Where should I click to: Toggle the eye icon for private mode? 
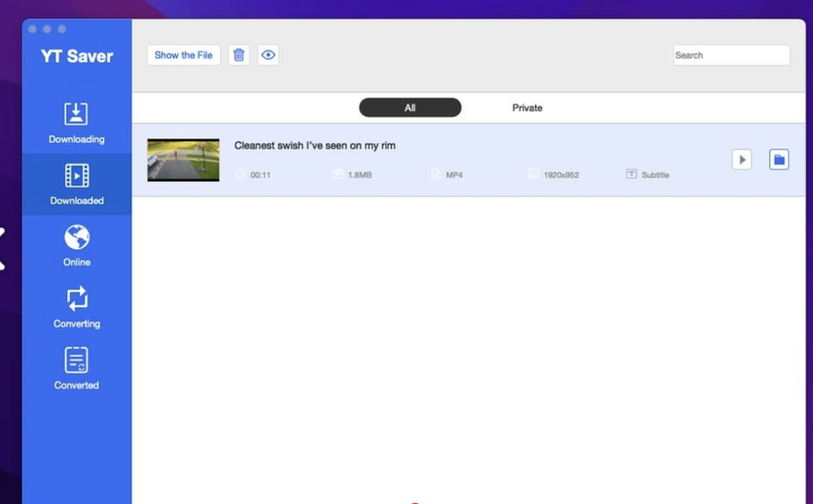click(267, 55)
